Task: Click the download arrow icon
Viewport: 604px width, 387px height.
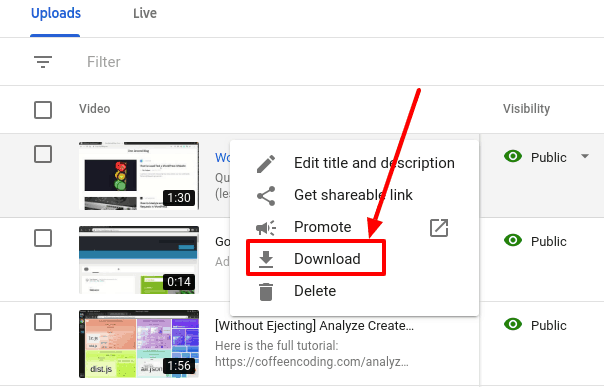Action: click(x=266, y=259)
